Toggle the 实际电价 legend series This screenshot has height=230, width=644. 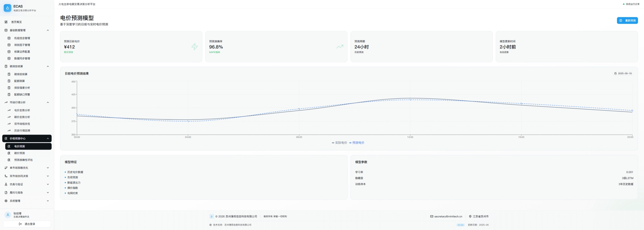339,143
